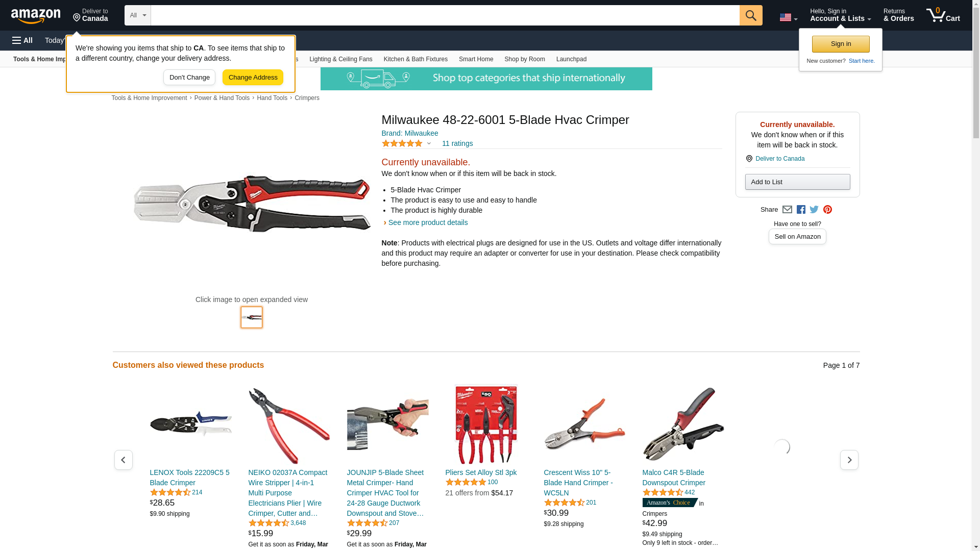Click the Change Address button
The height and width of the screenshot is (551, 980).
pyautogui.click(x=253, y=78)
